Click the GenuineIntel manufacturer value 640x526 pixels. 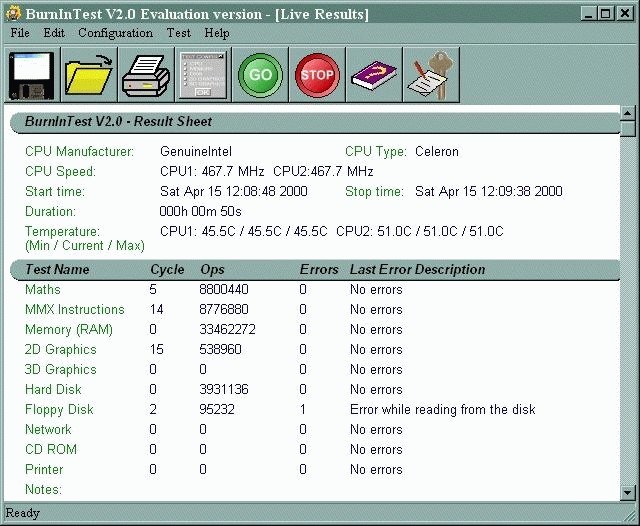pyautogui.click(x=196, y=151)
